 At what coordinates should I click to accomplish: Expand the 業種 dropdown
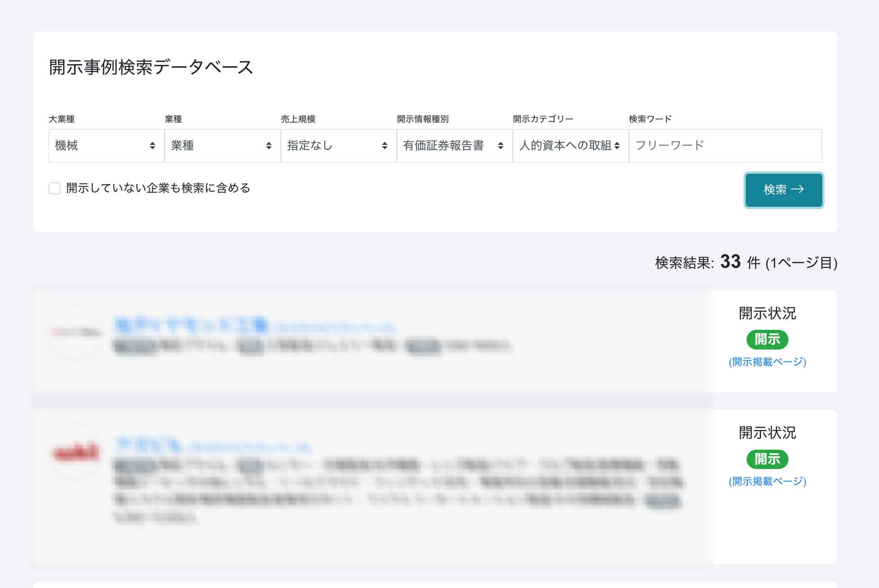click(x=216, y=146)
